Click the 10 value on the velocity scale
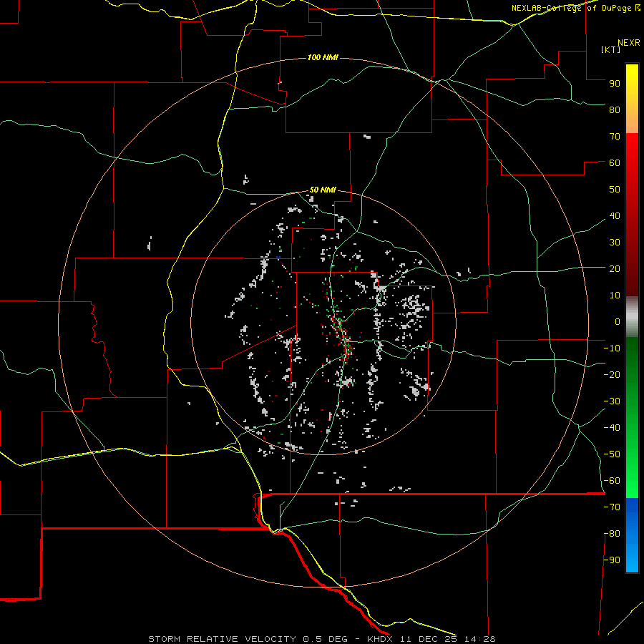 [x=615, y=296]
